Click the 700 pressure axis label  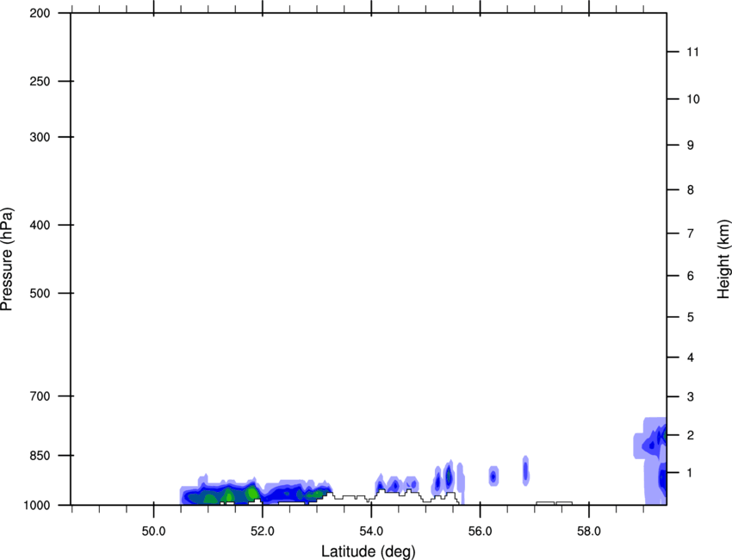pyautogui.click(x=40, y=396)
